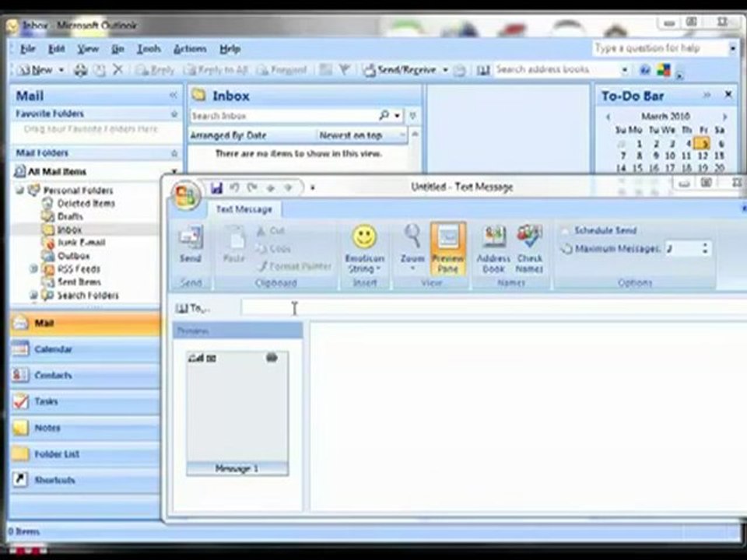Click the Delete X toolbar icon
This screenshot has height=560, width=747.
tap(117, 70)
